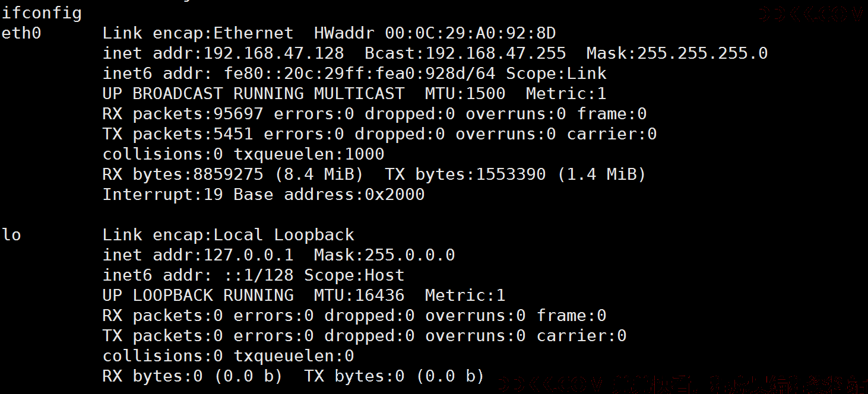Click the Local Loopback encap text

tap(284, 235)
